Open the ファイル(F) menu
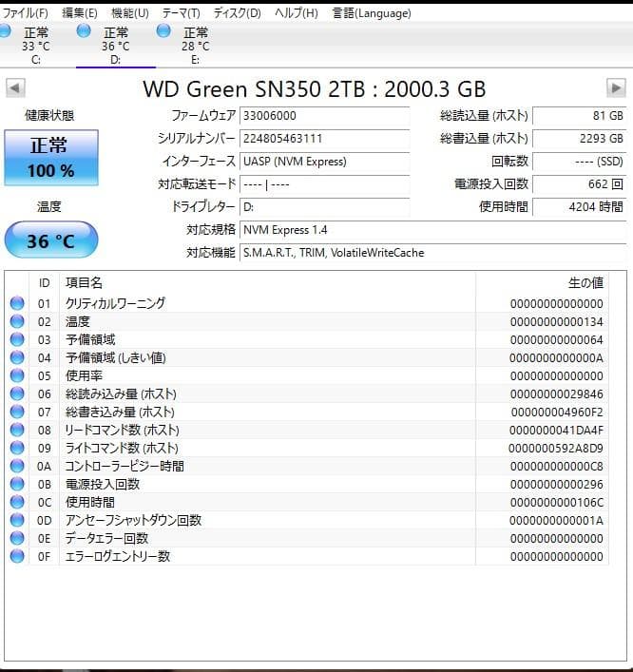This screenshot has width=633, height=672. click(25, 13)
